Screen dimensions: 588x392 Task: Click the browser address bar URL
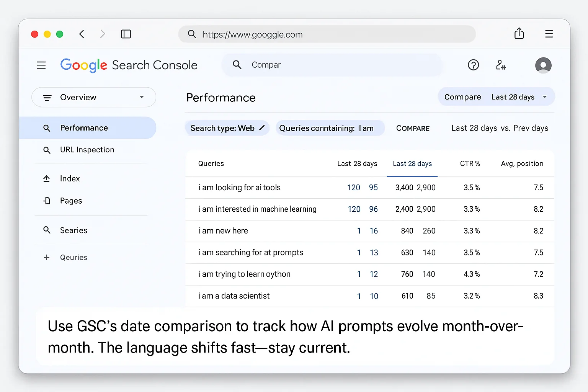(x=253, y=34)
